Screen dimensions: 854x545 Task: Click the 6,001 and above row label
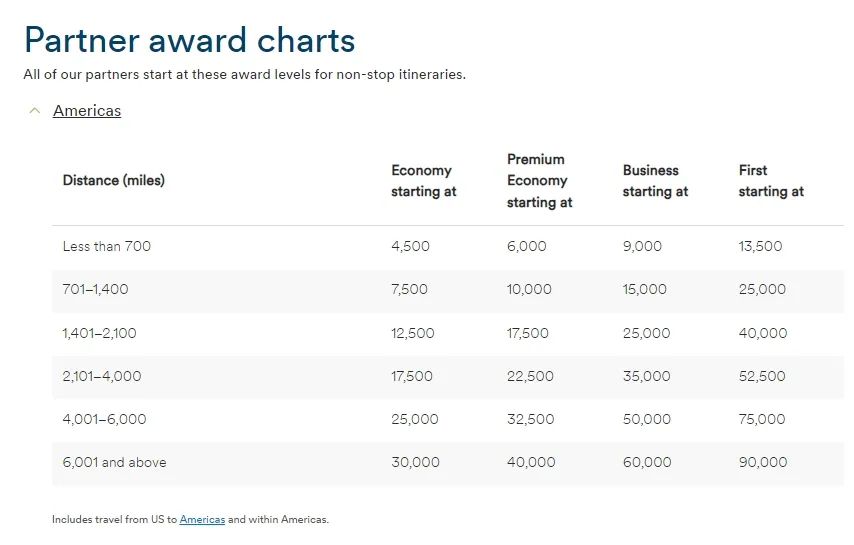[x=114, y=463]
